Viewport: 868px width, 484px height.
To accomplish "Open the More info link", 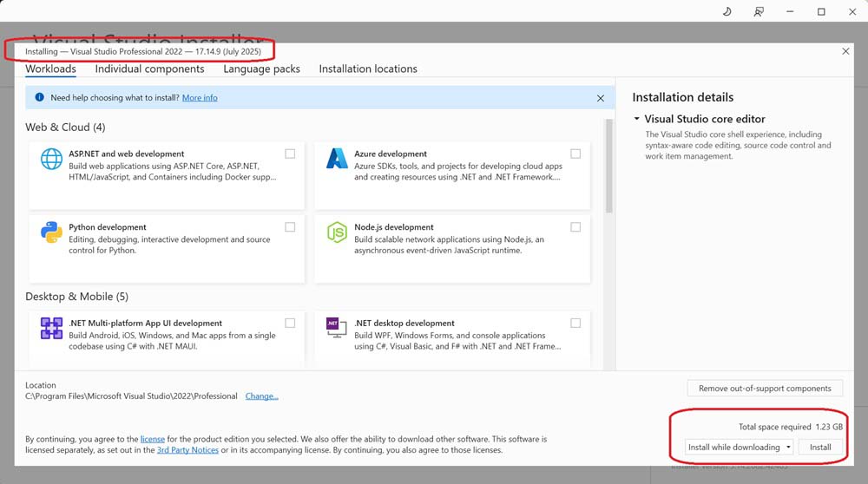I will (x=200, y=98).
